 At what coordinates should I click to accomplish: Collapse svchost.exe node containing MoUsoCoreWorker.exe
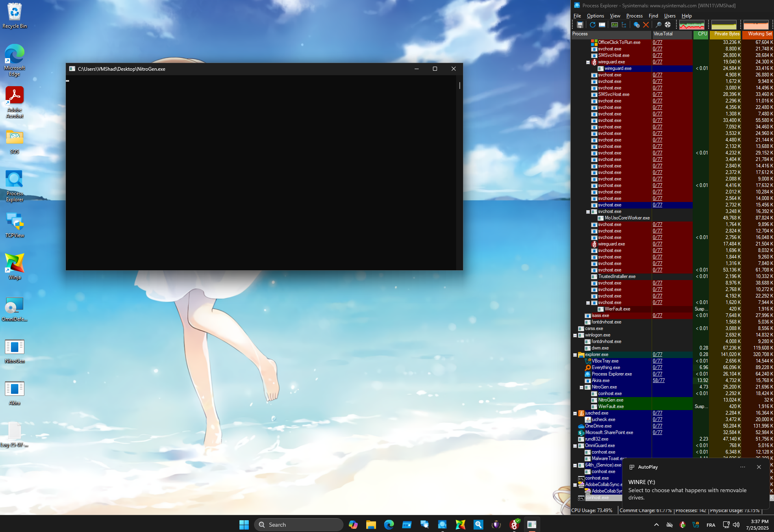[588, 212]
